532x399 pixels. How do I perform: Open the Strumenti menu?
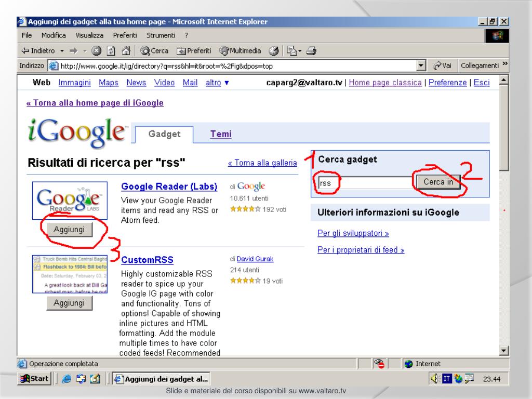pos(161,35)
